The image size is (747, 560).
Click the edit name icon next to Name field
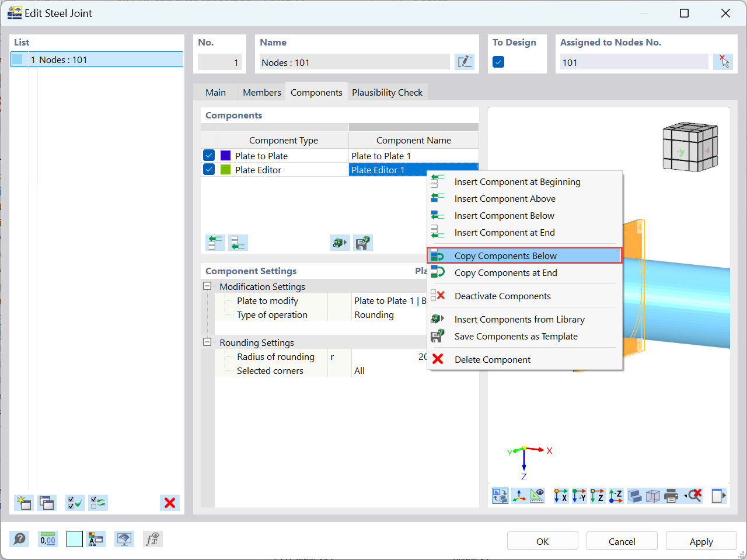465,62
